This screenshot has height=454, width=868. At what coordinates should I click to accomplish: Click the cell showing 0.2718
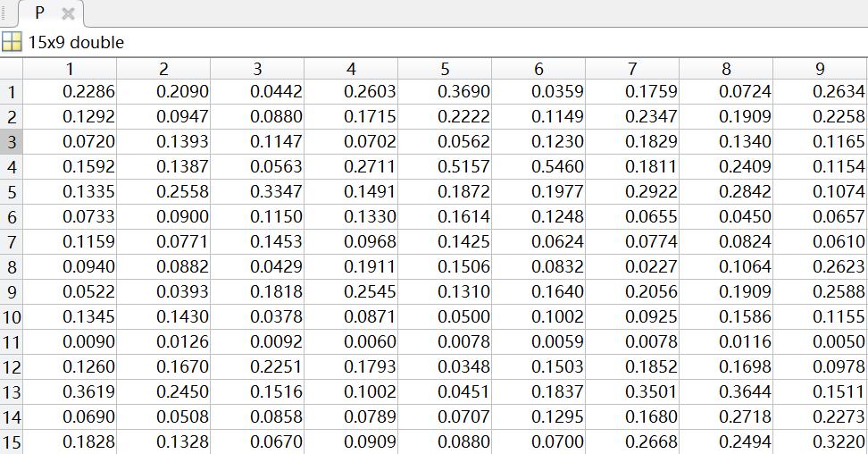(726, 416)
